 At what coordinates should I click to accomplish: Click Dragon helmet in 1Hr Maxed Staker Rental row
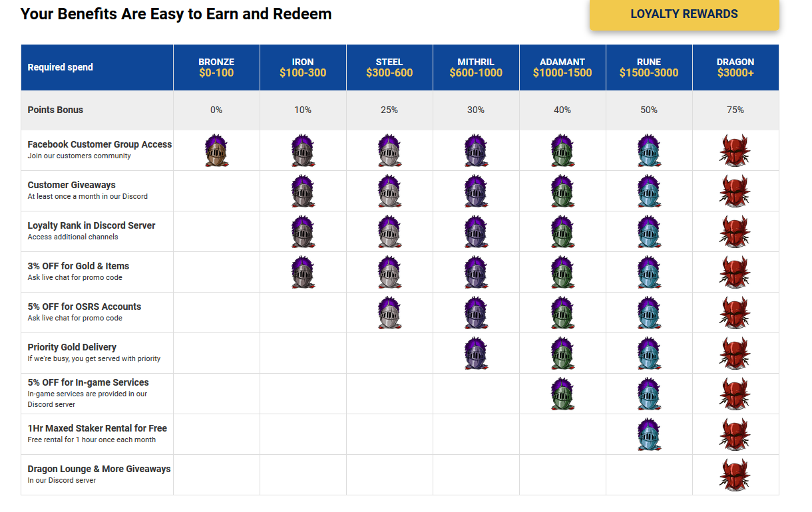[735, 434]
